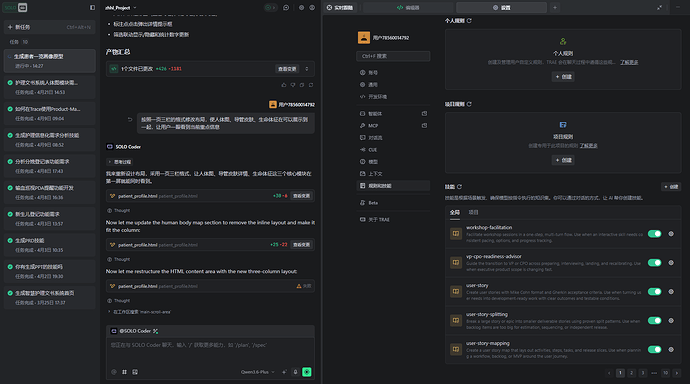Open settings gear icon in chat header

click(x=301, y=7)
